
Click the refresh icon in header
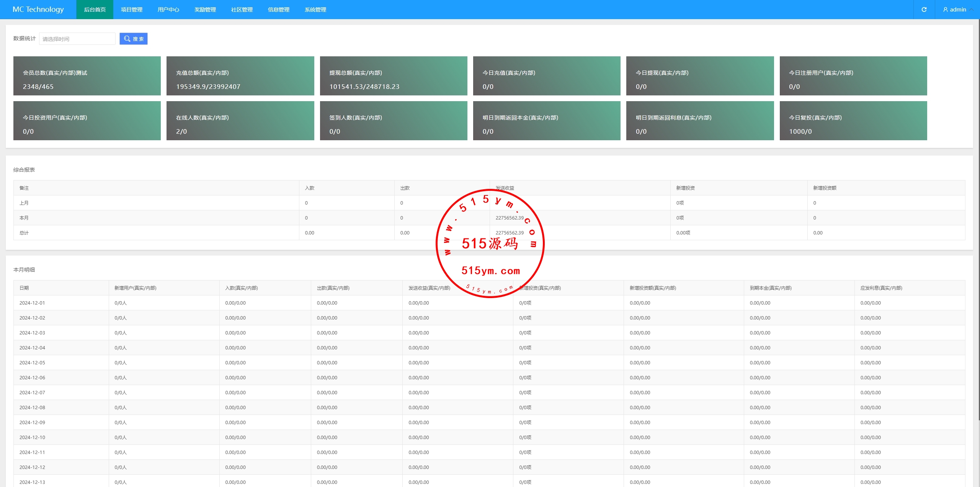tap(924, 10)
